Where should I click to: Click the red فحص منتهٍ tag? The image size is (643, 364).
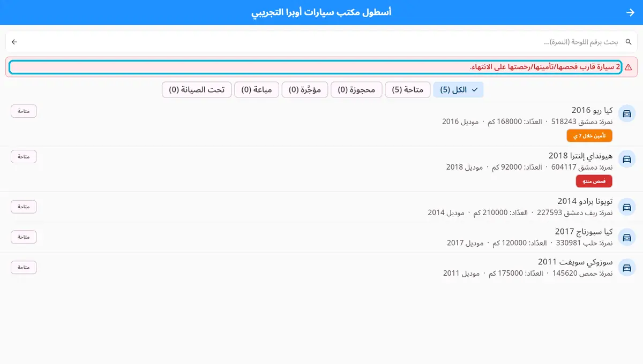tap(594, 181)
